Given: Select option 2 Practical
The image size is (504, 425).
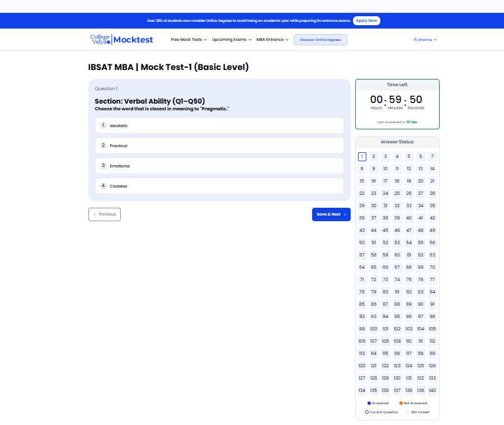Looking at the screenshot, I should [x=219, y=146].
